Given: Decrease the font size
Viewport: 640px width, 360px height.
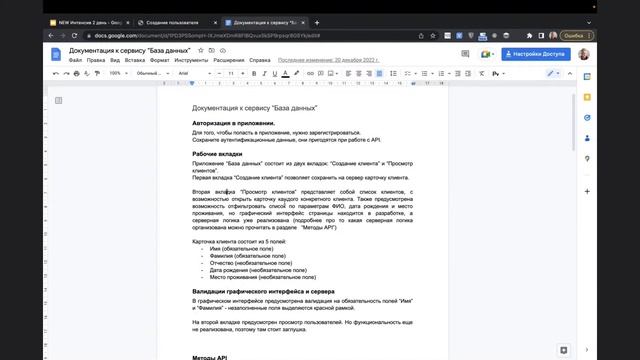Looking at the screenshot, I should coord(219,73).
